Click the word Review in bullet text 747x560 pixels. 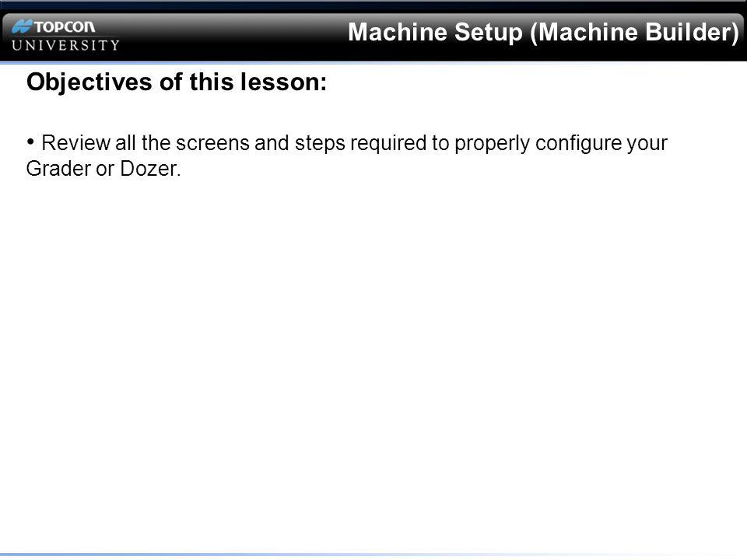click(x=75, y=143)
